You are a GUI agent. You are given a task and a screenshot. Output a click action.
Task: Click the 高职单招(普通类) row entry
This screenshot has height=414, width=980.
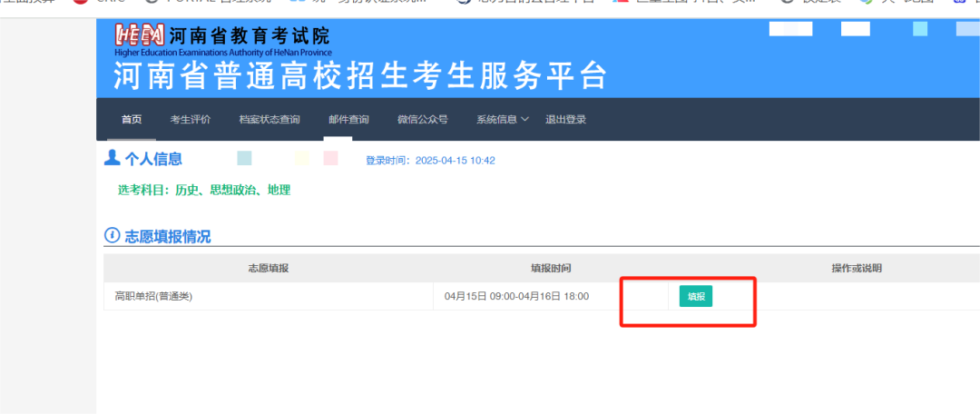tap(153, 296)
